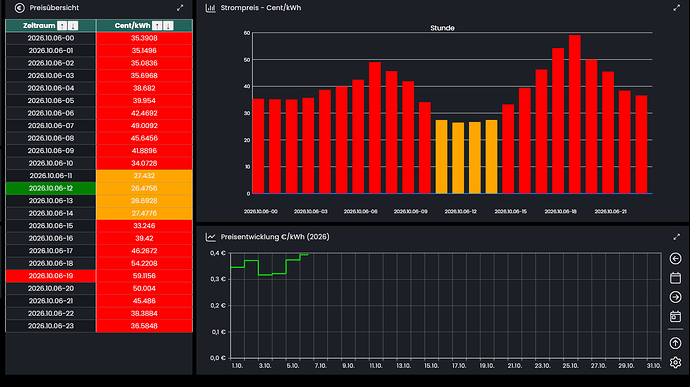Click the euro icon beside Preisübersicht

pyautogui.click(x=19, y=8)
